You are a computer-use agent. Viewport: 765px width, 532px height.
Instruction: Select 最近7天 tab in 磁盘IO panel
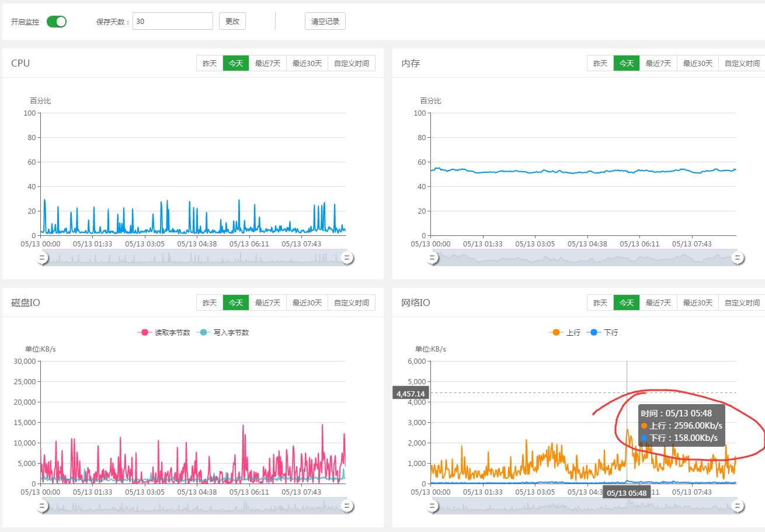pos(267,302)
